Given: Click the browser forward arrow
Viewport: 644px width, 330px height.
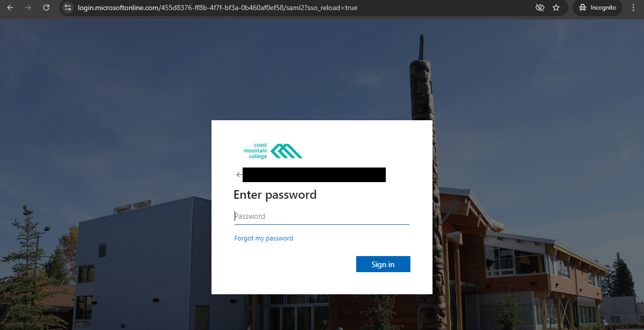Looking at the screenshot, I should click(28, 8).
